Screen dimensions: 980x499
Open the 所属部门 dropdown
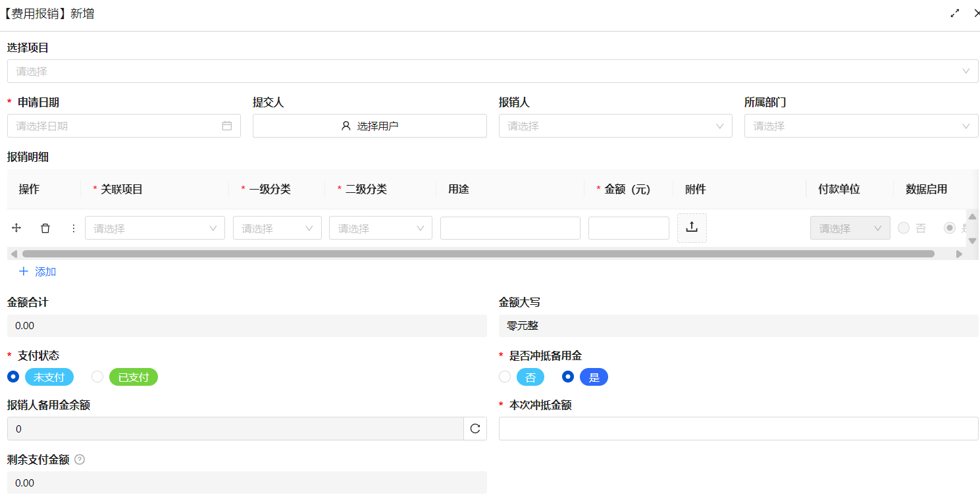coord(862,126)
